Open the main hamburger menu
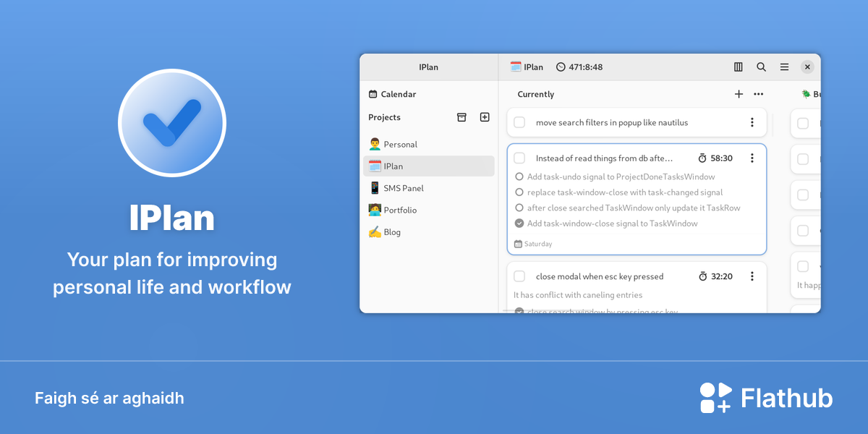 (x=784, y=67)
